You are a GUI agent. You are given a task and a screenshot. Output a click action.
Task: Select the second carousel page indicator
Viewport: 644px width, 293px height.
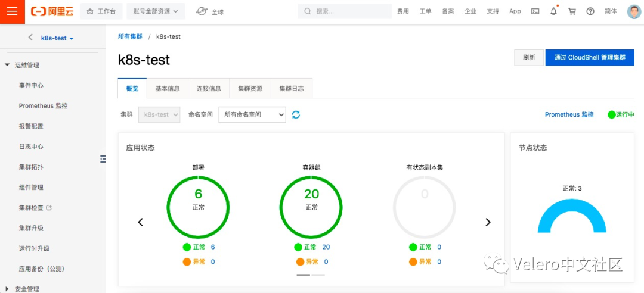click(x=318, y=275)
